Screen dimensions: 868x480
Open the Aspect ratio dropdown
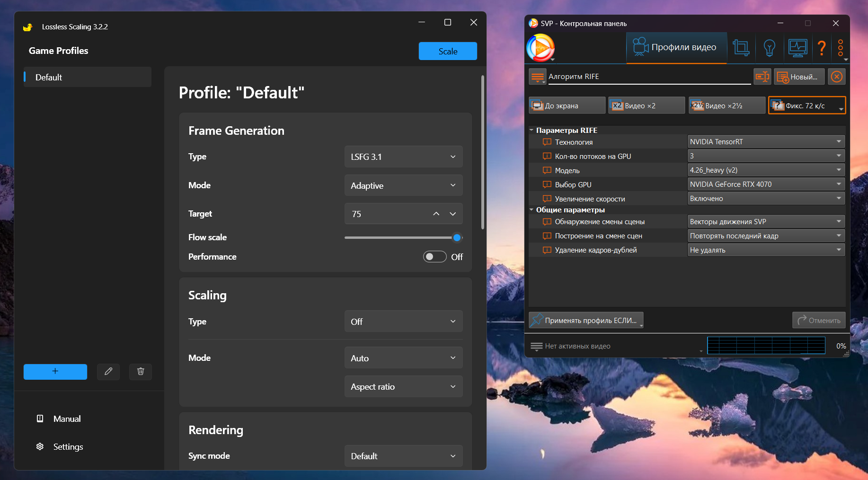(404, 386)
